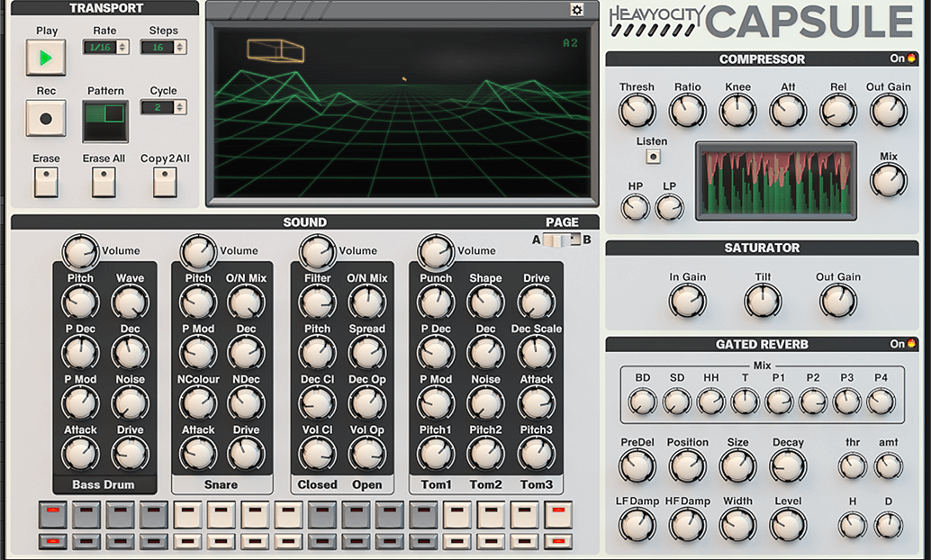
Task: Click the Erase All button
Action: tap(104, 182)
